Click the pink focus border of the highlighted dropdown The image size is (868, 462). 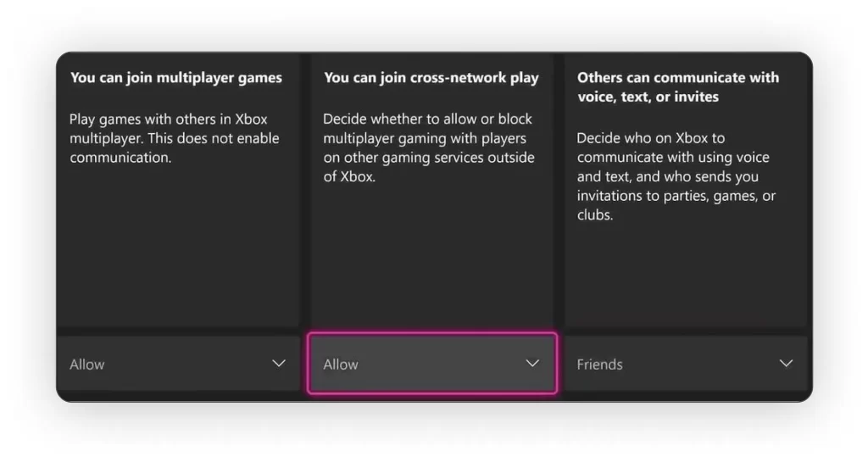(432, 334)
